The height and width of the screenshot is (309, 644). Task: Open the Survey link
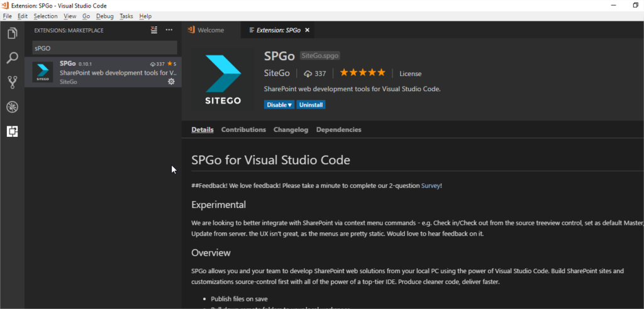[x=430, y=185]
